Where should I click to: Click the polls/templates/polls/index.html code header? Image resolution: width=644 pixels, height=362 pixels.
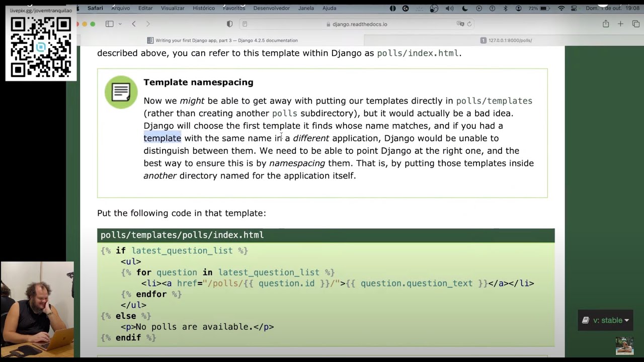326,235
